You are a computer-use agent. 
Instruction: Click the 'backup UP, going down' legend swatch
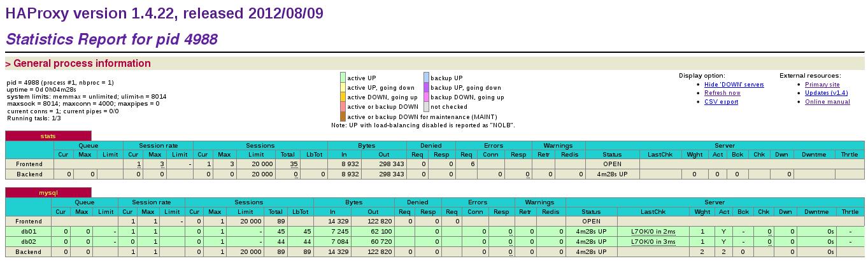426,88
